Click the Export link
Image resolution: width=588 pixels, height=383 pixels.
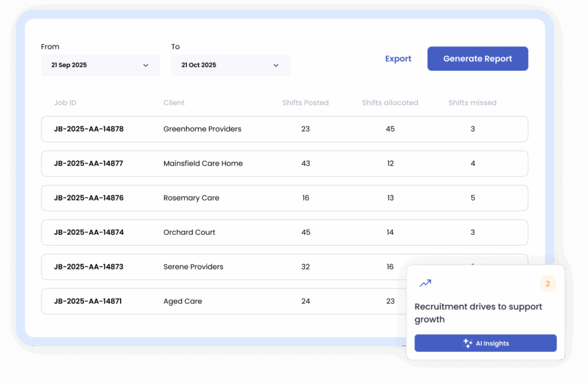(x=398, y=59)
